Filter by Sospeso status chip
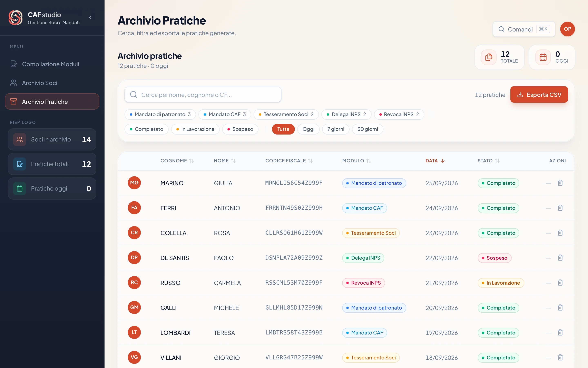588x368 pixels. click(240, 129)
